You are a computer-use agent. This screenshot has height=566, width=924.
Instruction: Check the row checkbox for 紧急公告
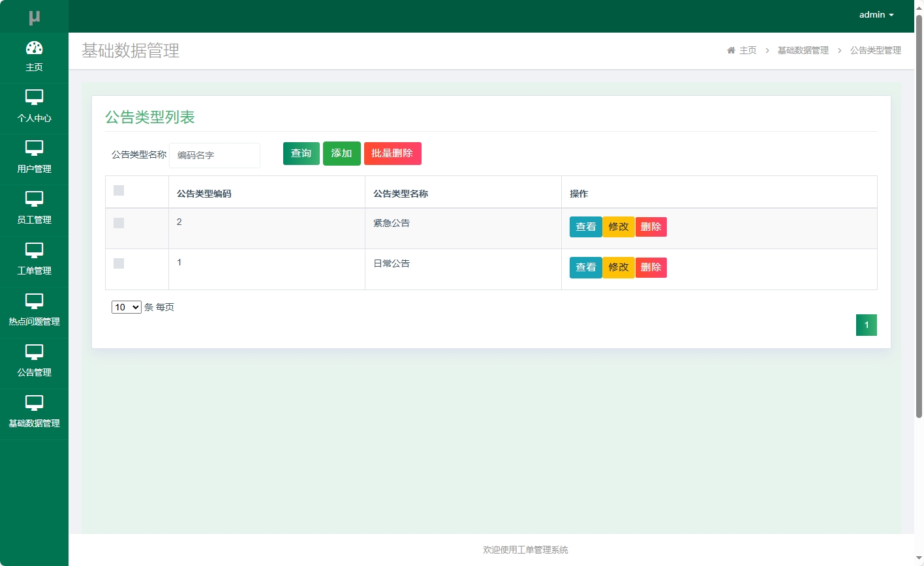coord(118,222)
